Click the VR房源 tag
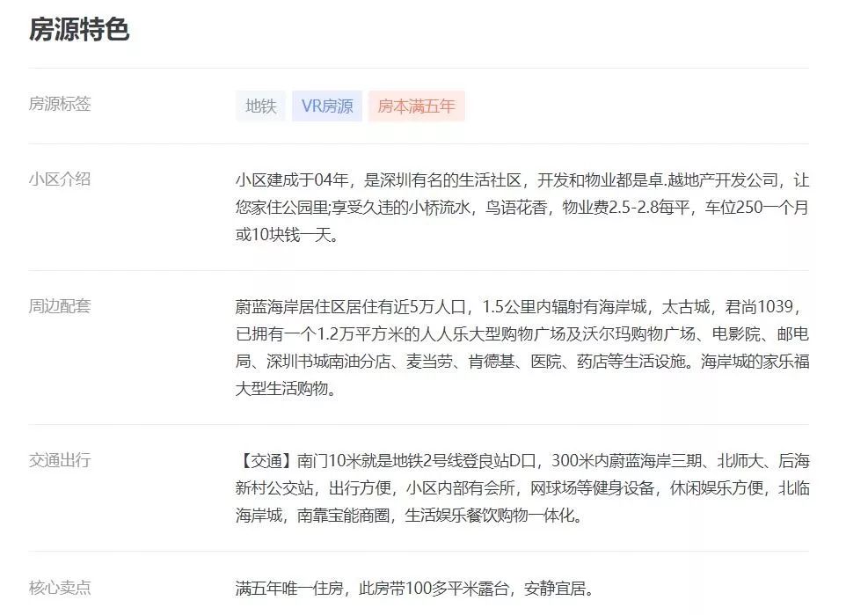The height and width of the screenshot is (615, 868). coord(327,106)
